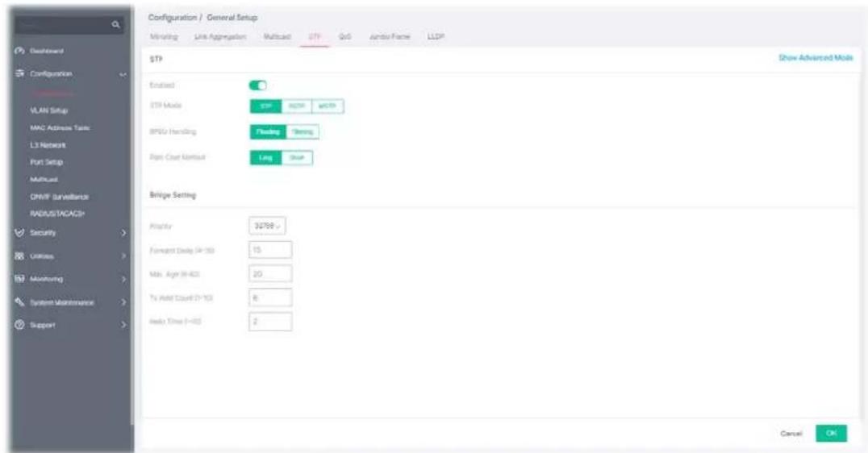Collapse the Configuration menu chevron
The width and height of the screenshot is (868, 453).
[123, 74]
